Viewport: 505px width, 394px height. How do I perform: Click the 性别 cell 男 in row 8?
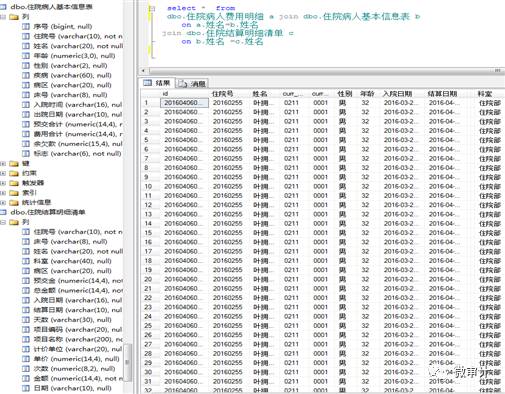[342, 168]
